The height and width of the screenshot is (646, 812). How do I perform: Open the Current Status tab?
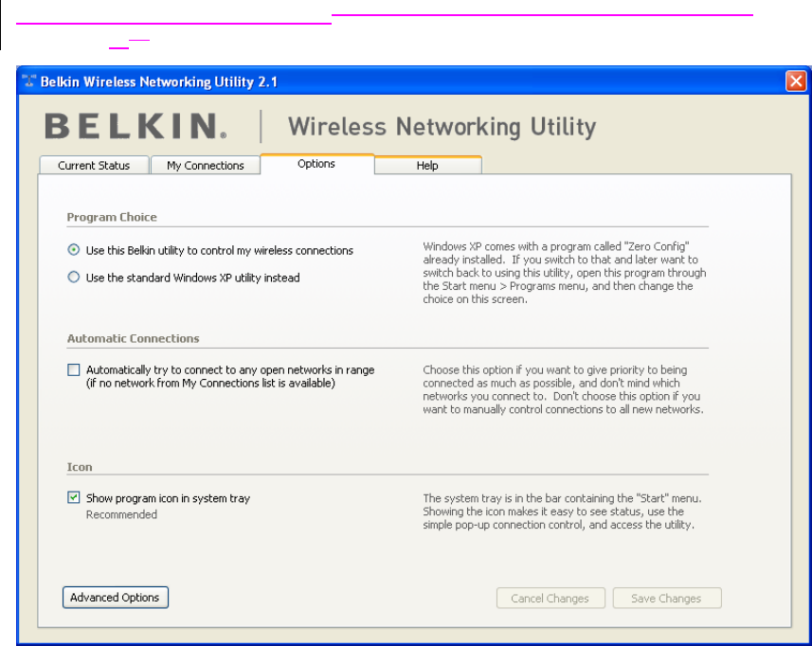[94, 165]
